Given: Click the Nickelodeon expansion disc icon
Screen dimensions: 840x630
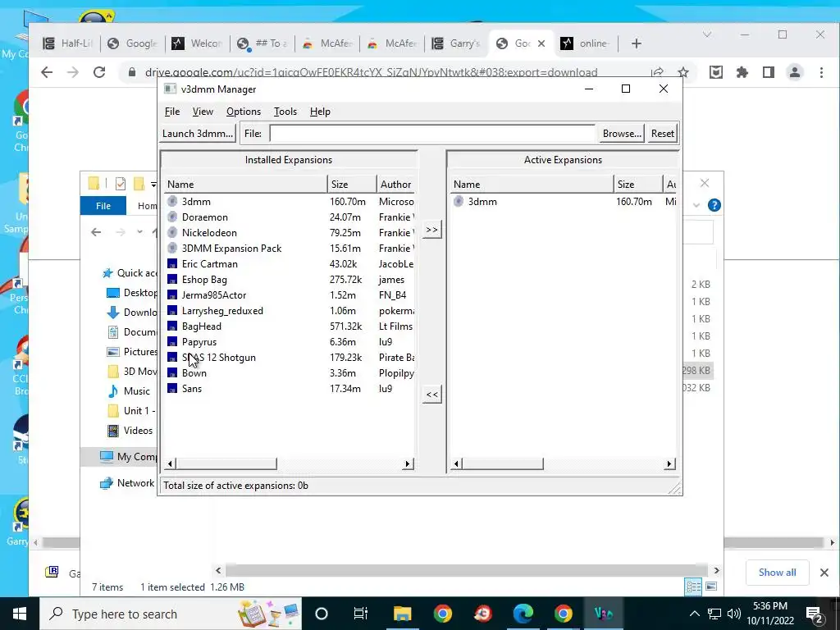Looking at the screenshot, I should pos(172,232).
